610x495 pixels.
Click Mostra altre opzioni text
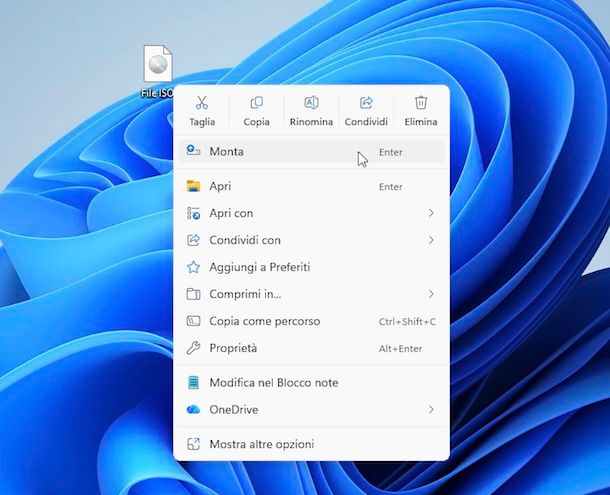pyautogui.click(x=261, y=444)
